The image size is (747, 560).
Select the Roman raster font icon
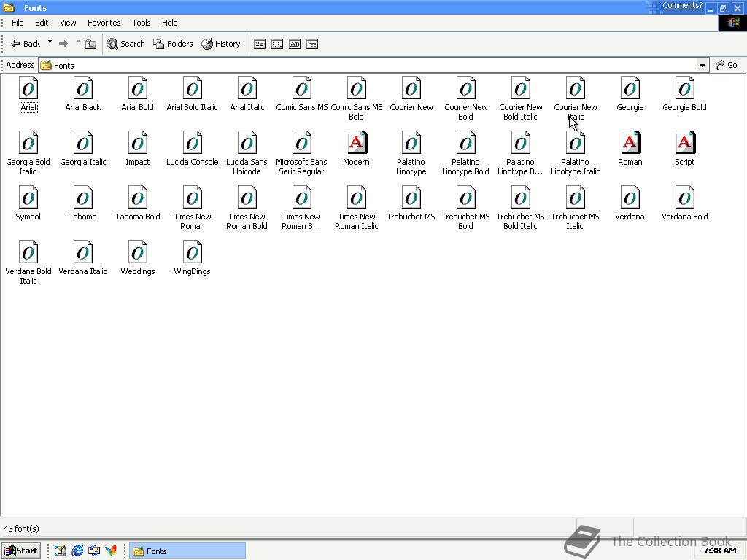630,143
